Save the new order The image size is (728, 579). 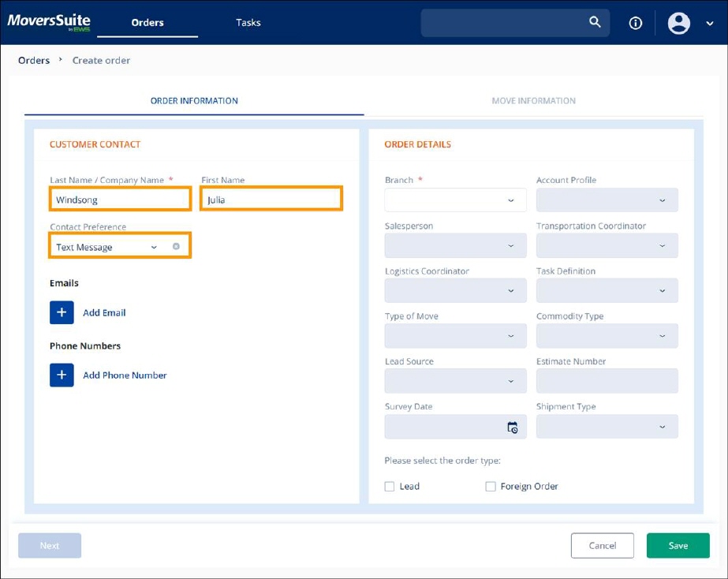coord(678,545)
